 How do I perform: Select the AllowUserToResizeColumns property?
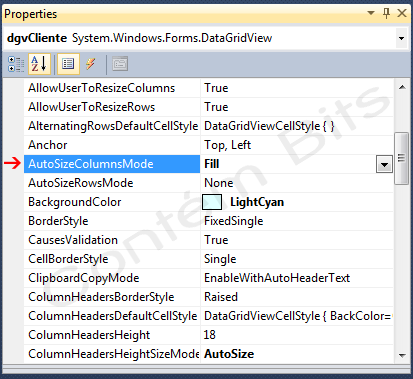tap(112, 88)
